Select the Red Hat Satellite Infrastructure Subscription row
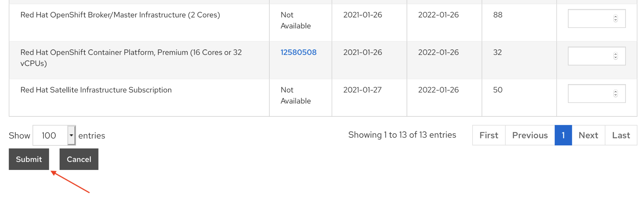Image resolution: width=644 pixels, height=197 pixels. pyautogui.click(x=96, y=90)
